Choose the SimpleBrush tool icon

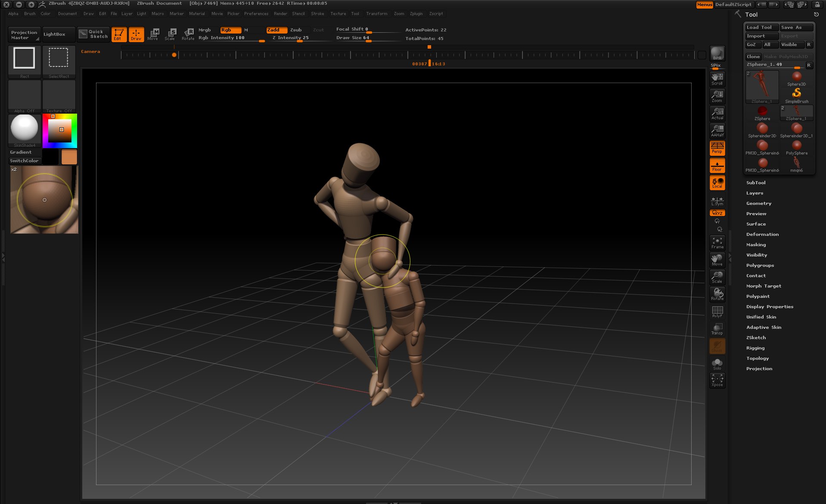point(796,95)
